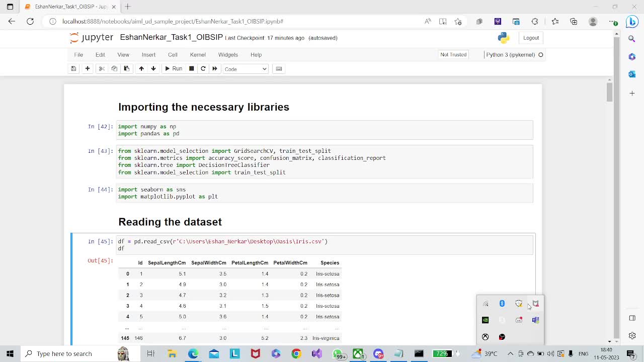644x362 pixels.
Task: Toggle the Not Trusted notebook indicator
Action: [x=453, y=55]
